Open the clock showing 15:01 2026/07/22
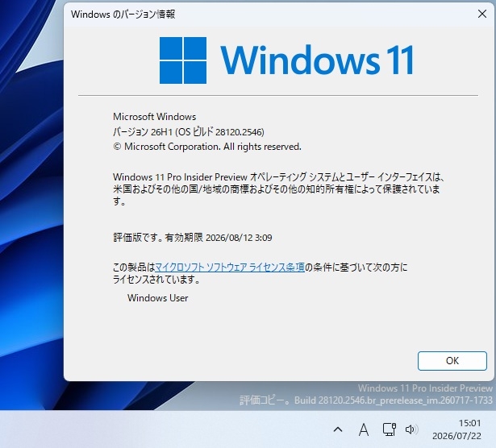Screen dimensions: 496x448 pyautogui.click(x=456, y=429)
